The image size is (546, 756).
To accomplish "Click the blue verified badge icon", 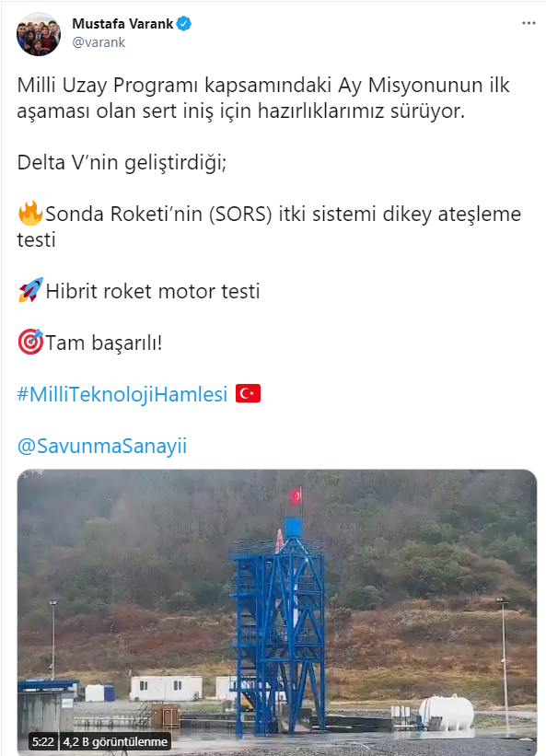I will pyautogui.click(x=184, y=24).
